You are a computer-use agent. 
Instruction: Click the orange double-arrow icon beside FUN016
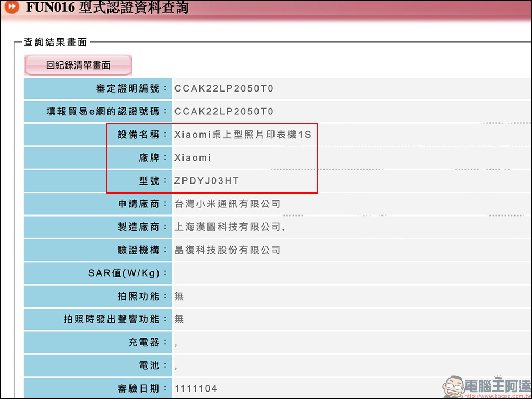pyautogui.click(x=11, y=8)
